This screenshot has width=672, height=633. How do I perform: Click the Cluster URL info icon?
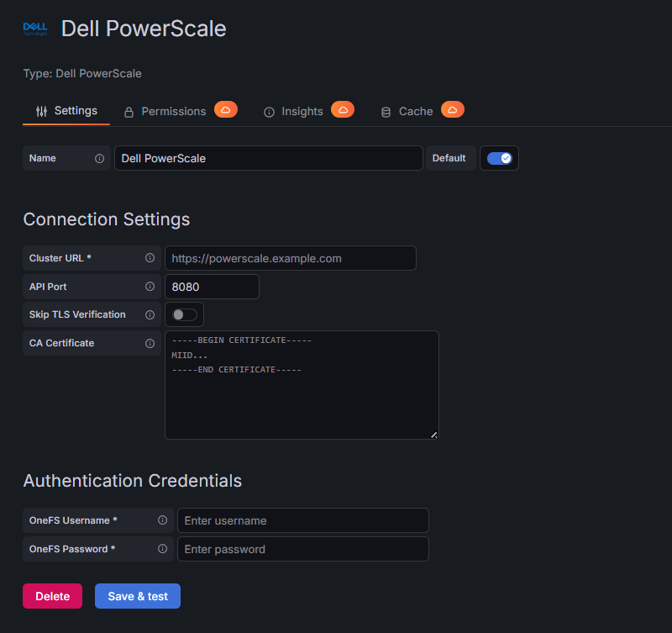point(150,258)
